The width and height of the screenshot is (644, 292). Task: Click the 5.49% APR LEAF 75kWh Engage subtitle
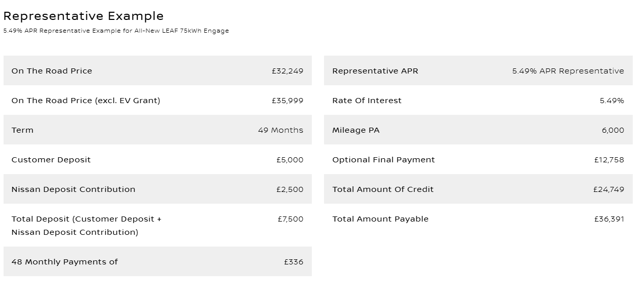click(x=116, y=31)
